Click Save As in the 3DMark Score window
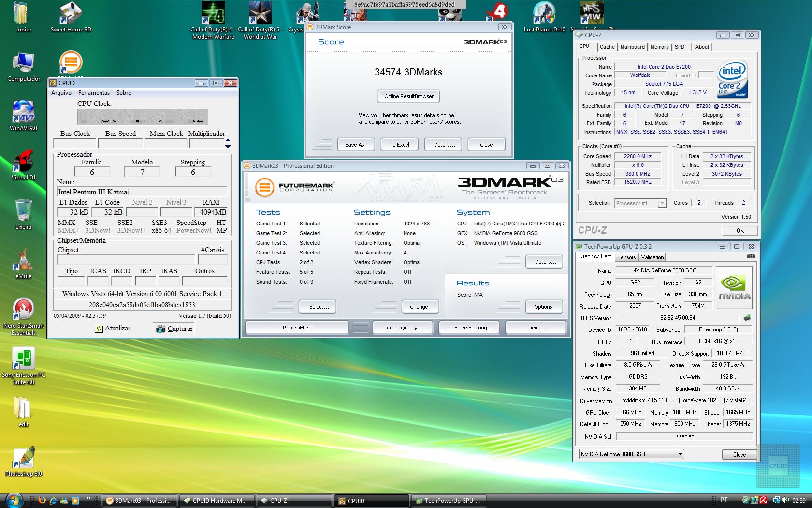This screenshot has height=508, width=812. [357, 145]
